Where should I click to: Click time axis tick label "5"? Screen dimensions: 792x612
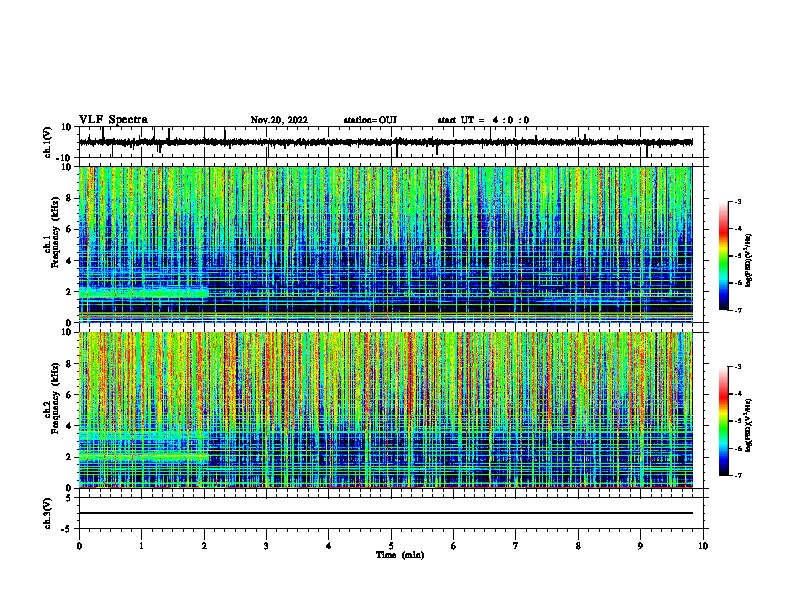[x=391, y=546]
